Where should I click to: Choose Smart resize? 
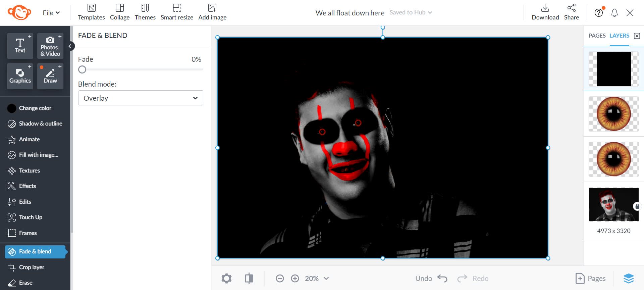click(x=177, y=12)
